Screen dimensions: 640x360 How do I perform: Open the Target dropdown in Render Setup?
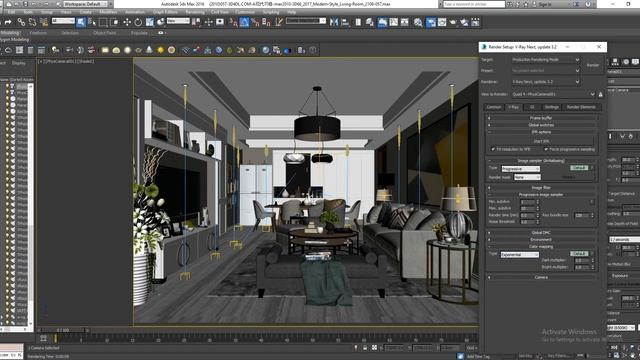[546, 60]
